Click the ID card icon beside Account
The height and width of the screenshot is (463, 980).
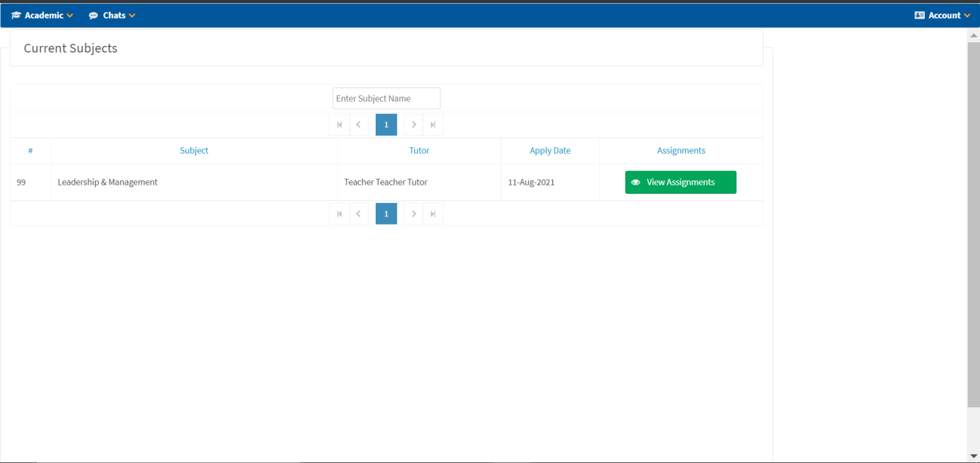coord(919,15)
